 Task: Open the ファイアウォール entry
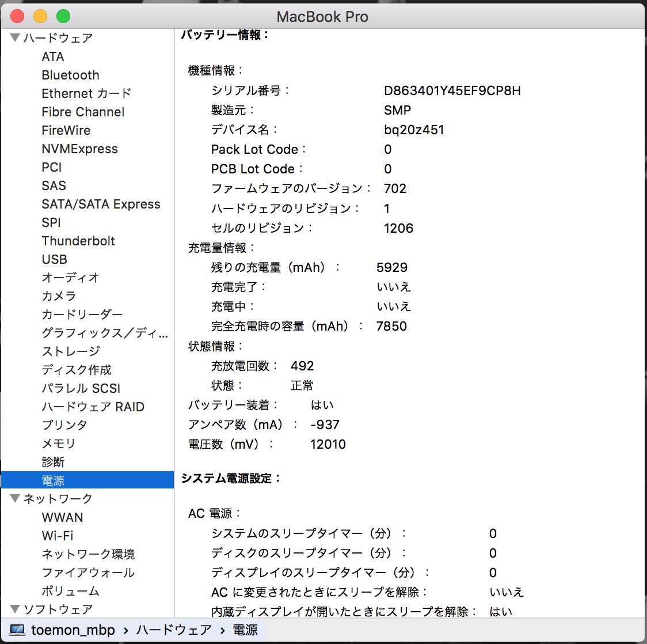(x=88, y=573)
